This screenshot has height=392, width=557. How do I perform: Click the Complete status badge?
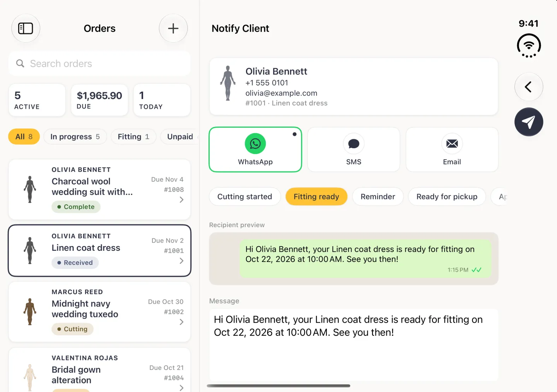pyautogui.click(x=76, y=207)
